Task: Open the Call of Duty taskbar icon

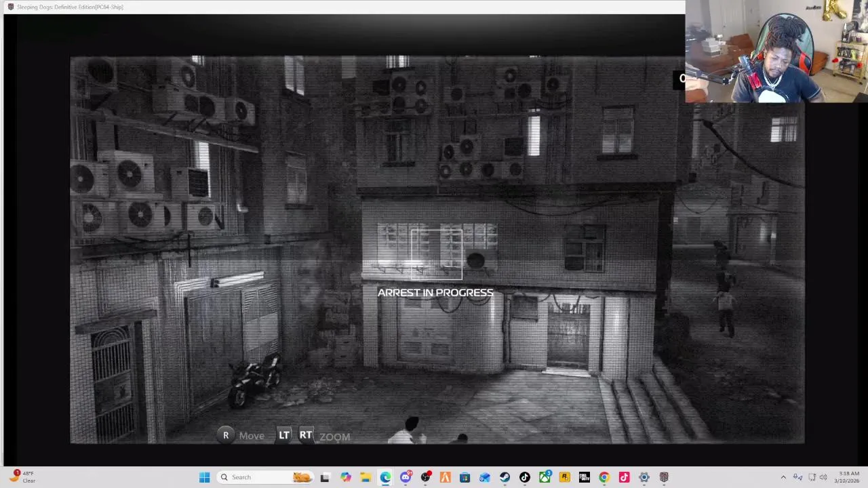Action: (585, 477)
